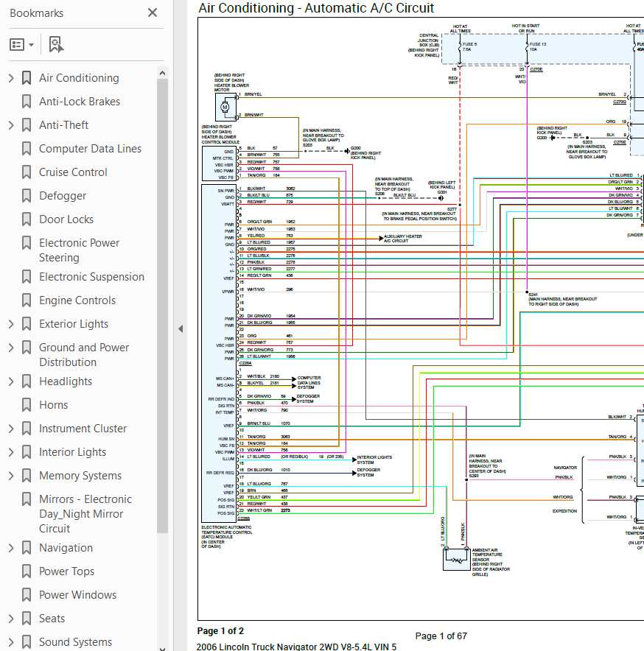Collapse the navigation pane with arrow handle

click(x=181, y=329)
